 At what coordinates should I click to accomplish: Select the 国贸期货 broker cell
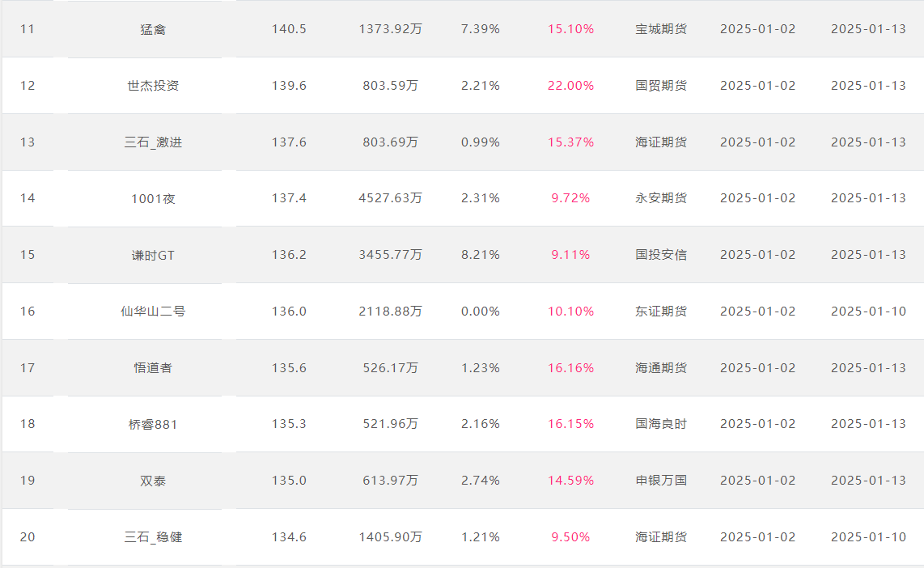point(660,86)
